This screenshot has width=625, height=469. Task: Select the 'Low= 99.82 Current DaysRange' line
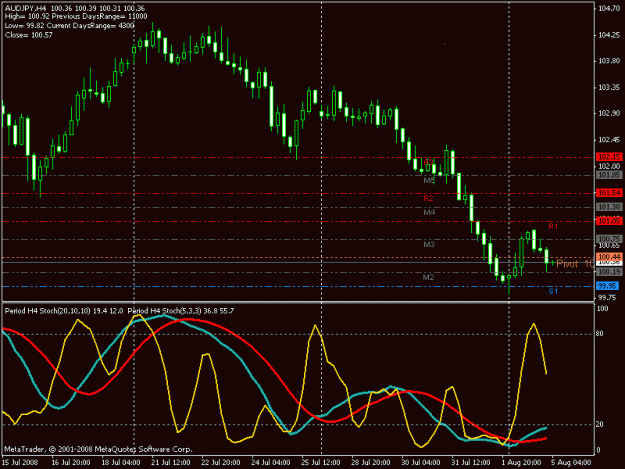point(69,26)
